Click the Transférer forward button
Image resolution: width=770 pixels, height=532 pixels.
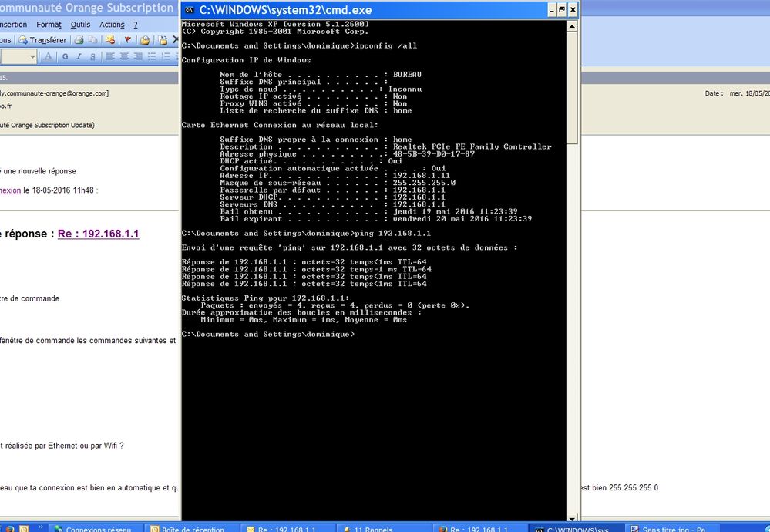(x=42, y=40)
